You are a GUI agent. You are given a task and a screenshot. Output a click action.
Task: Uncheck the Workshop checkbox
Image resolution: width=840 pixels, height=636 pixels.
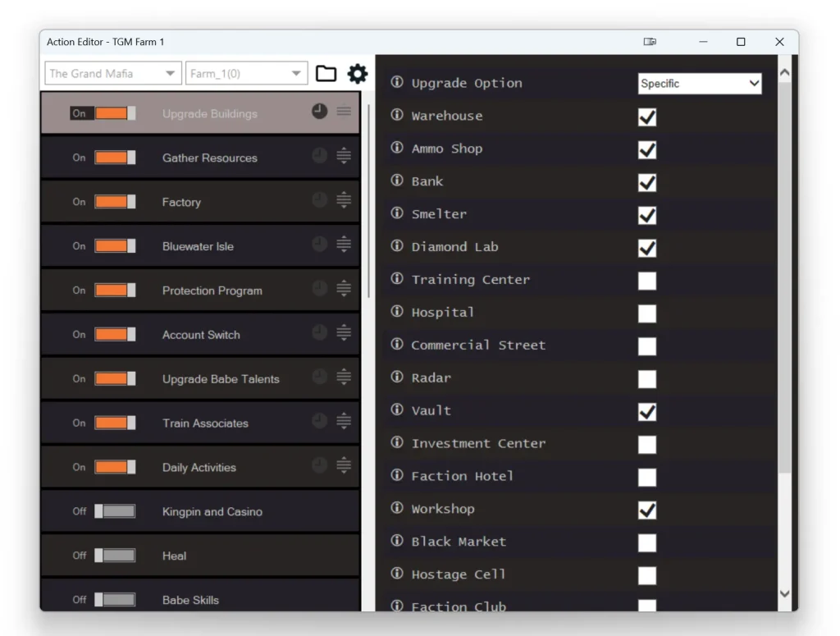[647, 510]
